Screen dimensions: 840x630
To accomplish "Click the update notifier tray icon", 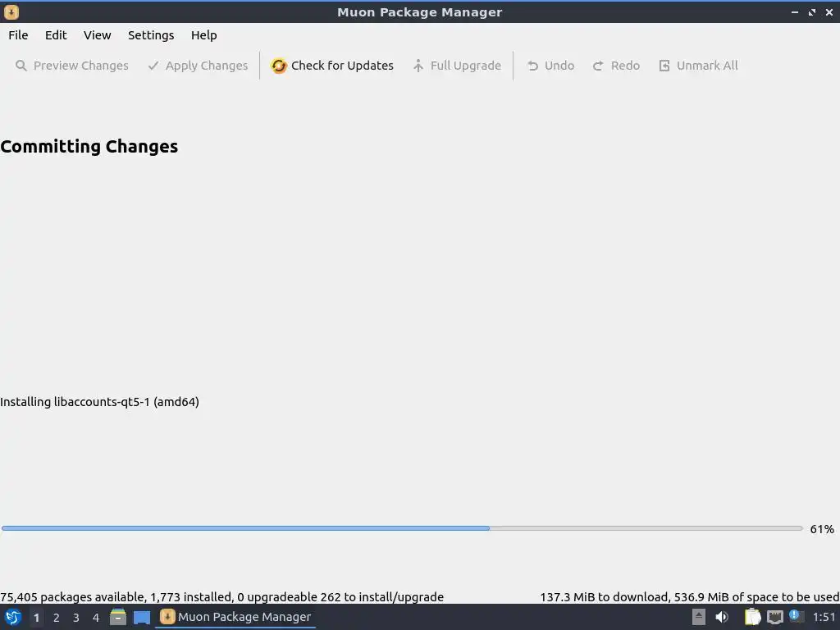I will click(x=796, y=616).
